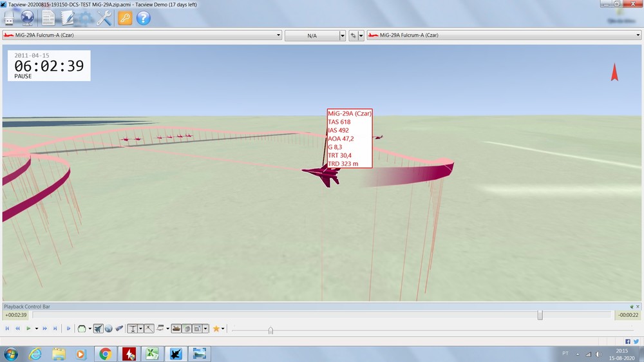Toggle the diagonal ruler line tool
This screenshot has width=644, height=362.
click(149, 329)
